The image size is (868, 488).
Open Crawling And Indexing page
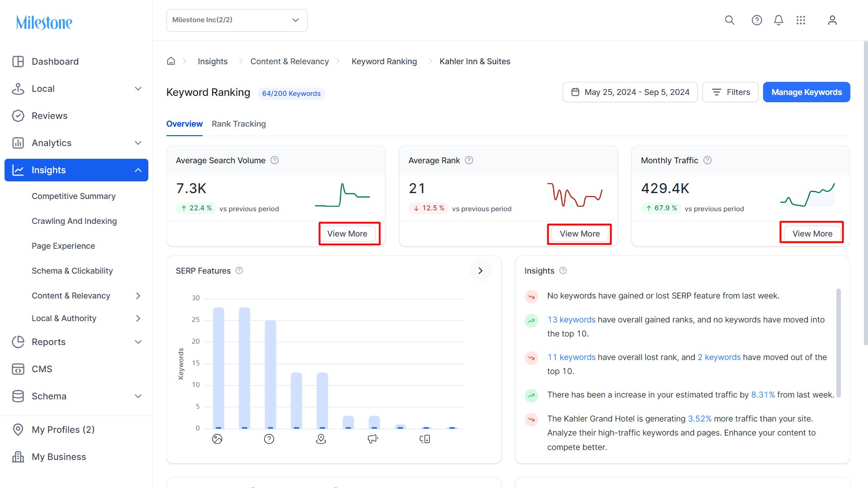[74, 221]
